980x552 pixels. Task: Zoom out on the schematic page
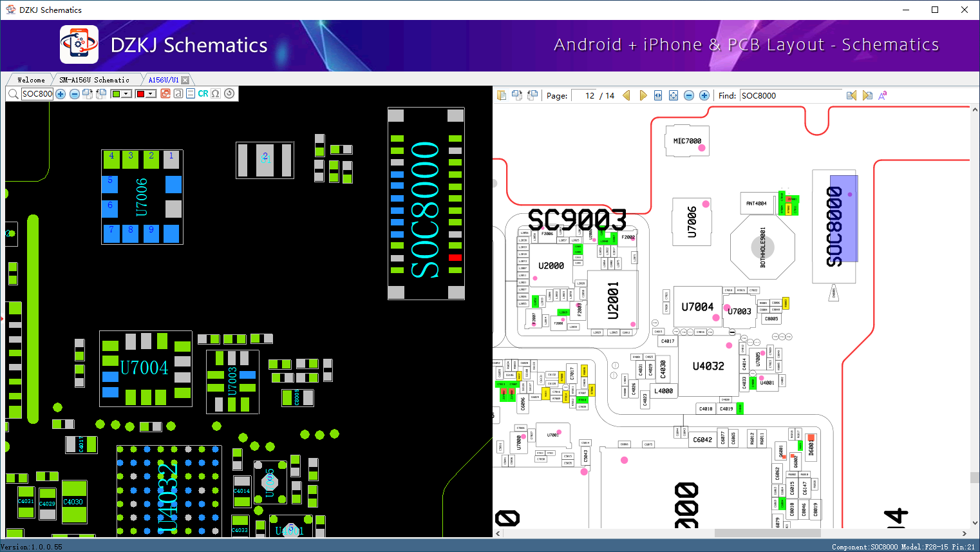[689, 95]
